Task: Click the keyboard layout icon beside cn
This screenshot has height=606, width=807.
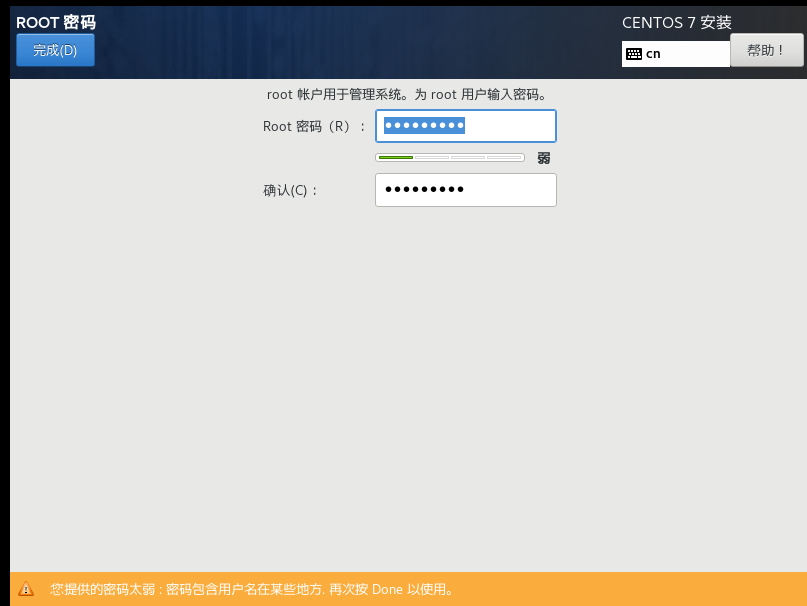Action: pos(634,54)
